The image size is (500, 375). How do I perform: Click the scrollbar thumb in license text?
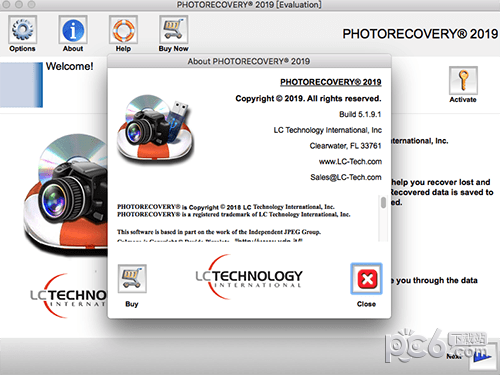[383, 202]
